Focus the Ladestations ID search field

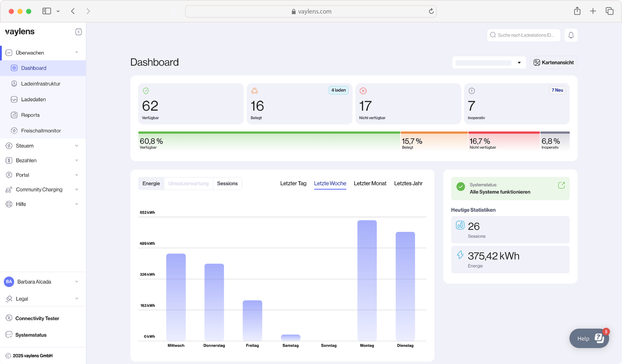point(524,35)
